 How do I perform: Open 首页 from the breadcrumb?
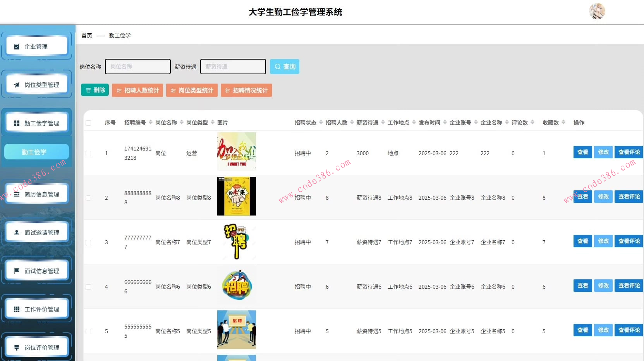[x=86, y=36]
